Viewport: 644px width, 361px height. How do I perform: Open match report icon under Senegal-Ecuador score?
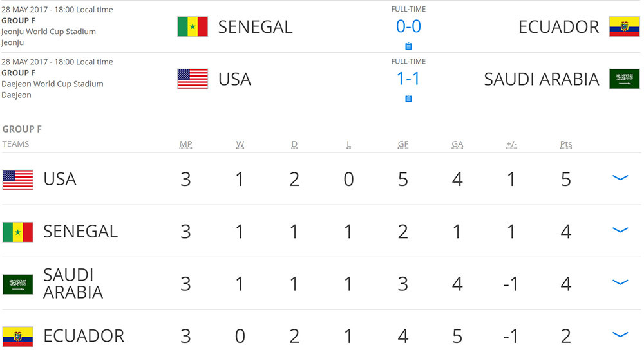408,46
